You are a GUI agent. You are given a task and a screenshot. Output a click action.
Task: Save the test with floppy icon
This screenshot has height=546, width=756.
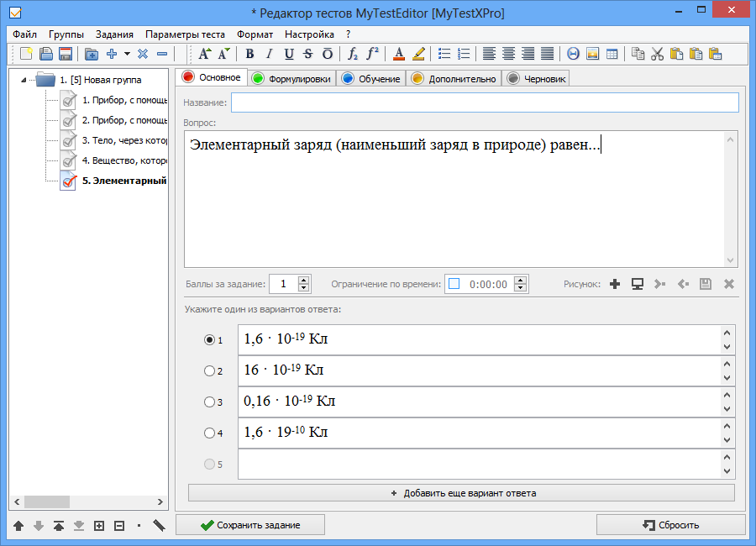(65, 54)
